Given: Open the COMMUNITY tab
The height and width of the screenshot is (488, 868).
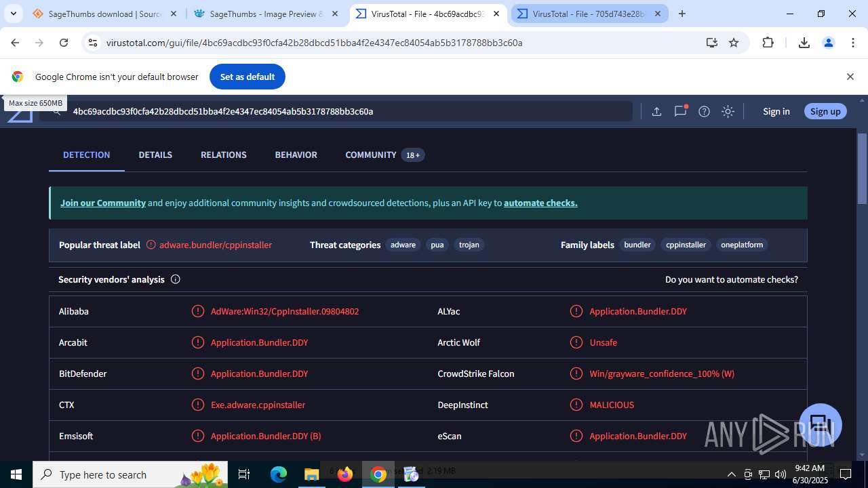Looking at the screenshot, I should (x=385, y=155).
